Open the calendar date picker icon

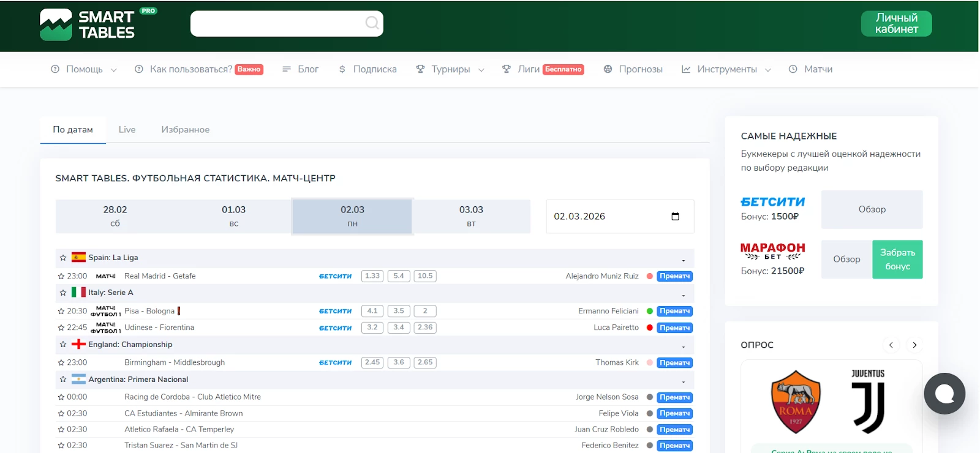click(675, 216)
